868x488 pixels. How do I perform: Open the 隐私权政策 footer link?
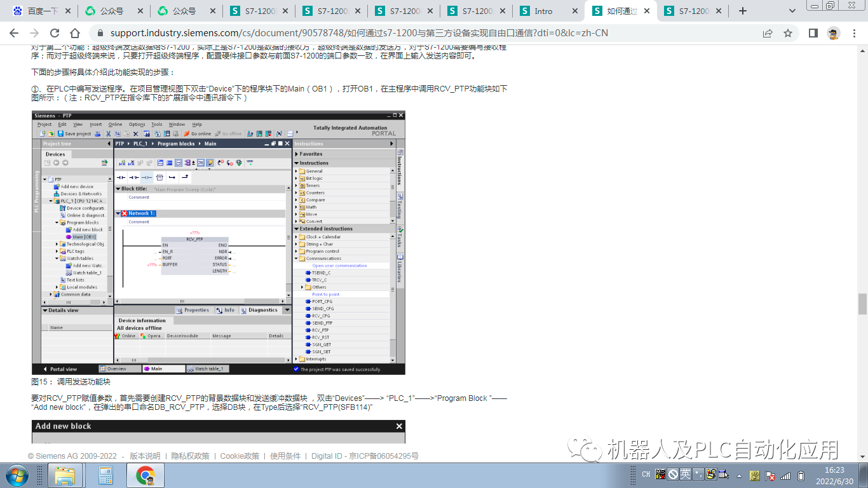point(191,456)
